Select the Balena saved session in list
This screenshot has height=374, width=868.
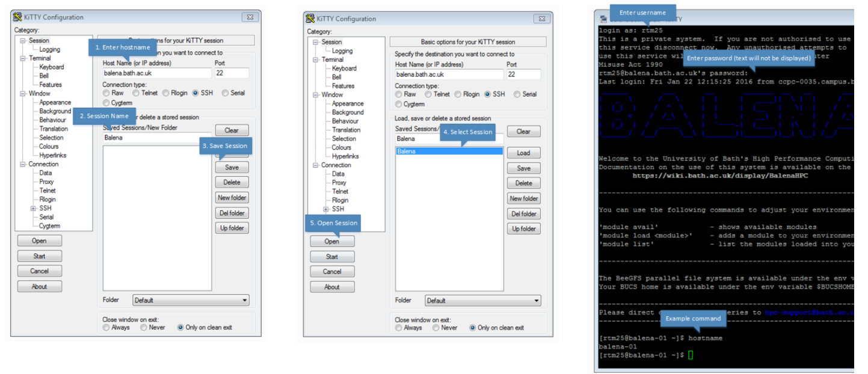point(449,152)
